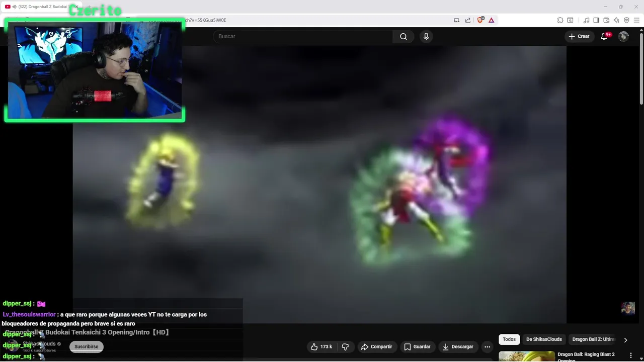Select the Dragon Ball Z: Ultima filter chip
The height and width of the screenshot is (362, 644).
coord(594,339)
